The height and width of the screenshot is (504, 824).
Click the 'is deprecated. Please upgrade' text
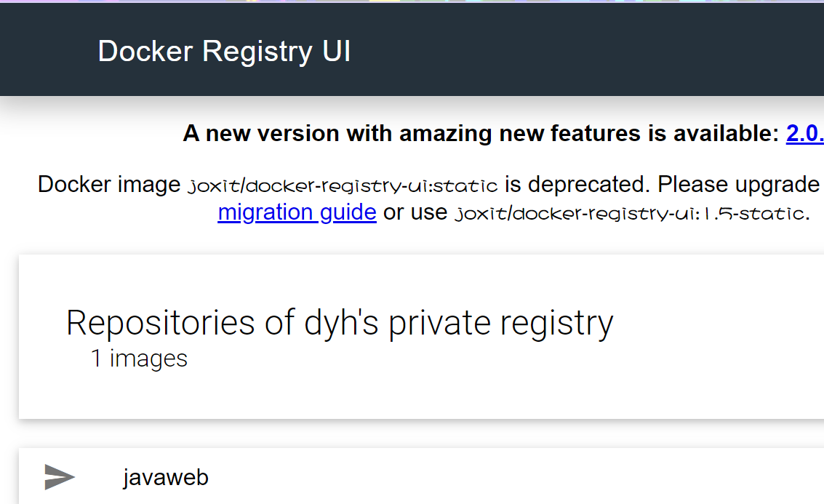click(662, 185)
